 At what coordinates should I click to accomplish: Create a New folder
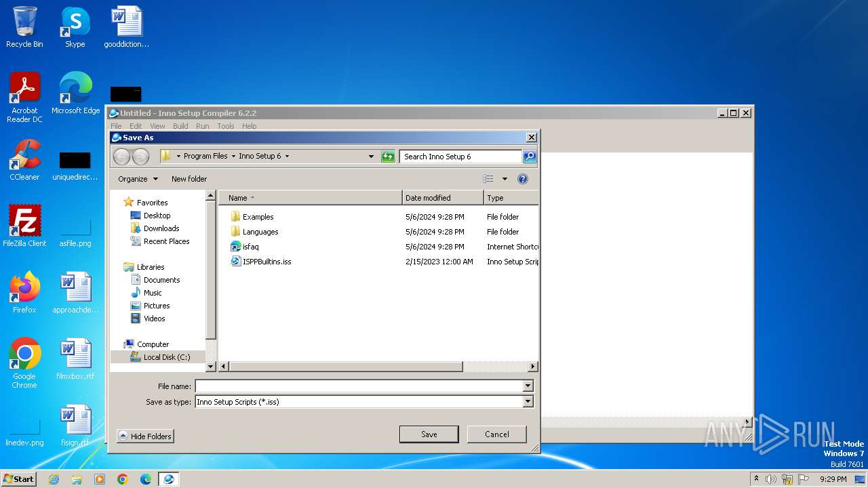click(x=189, y=179)
